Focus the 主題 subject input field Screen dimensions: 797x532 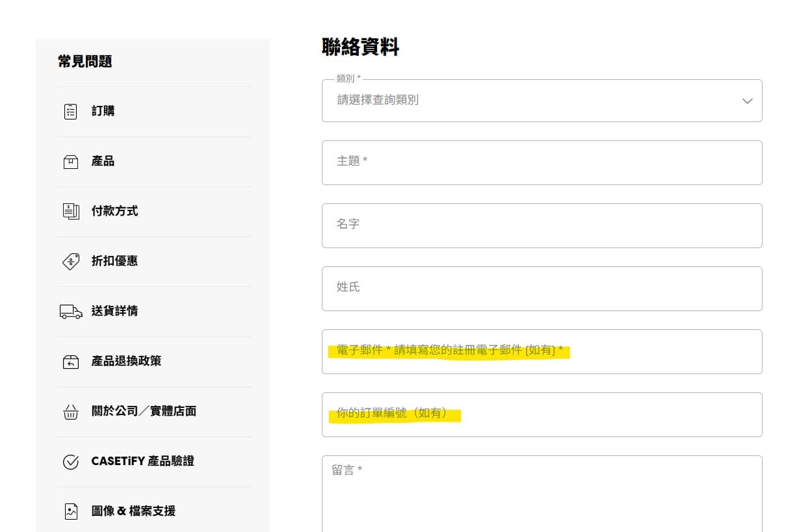click(542, 162)
